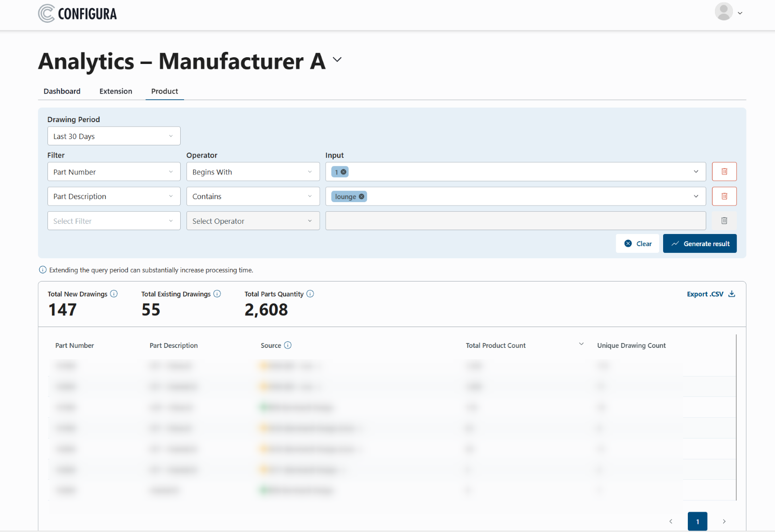Viewport: 775px width, 532px height.
Task: Open the Part Number filter dropdown
Action: (114, 172)
